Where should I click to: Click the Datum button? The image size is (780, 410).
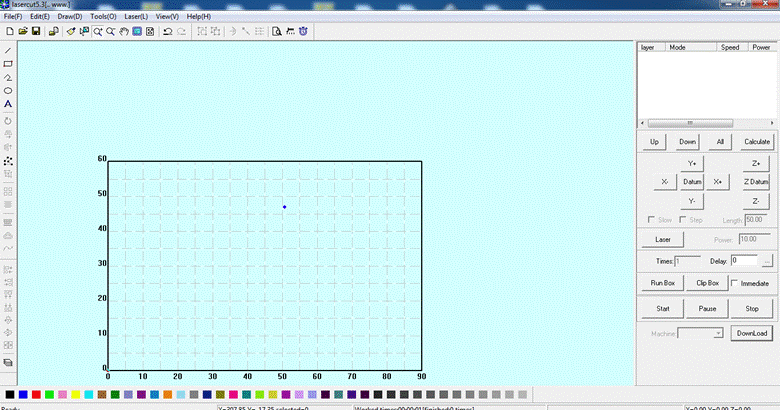(x=692, y=182)
